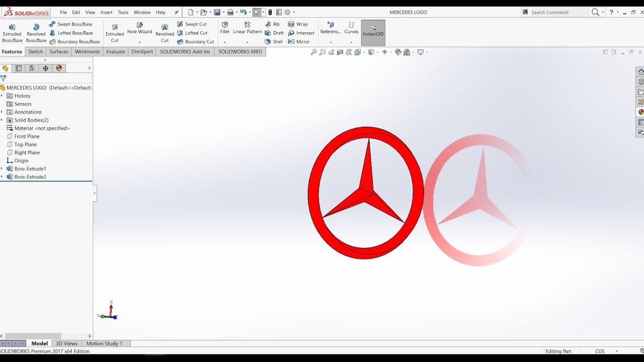The width and height of the screenshot is (644, 362).
Task: Choose the Swept Boss/Base feature
Action: point(70,24)
